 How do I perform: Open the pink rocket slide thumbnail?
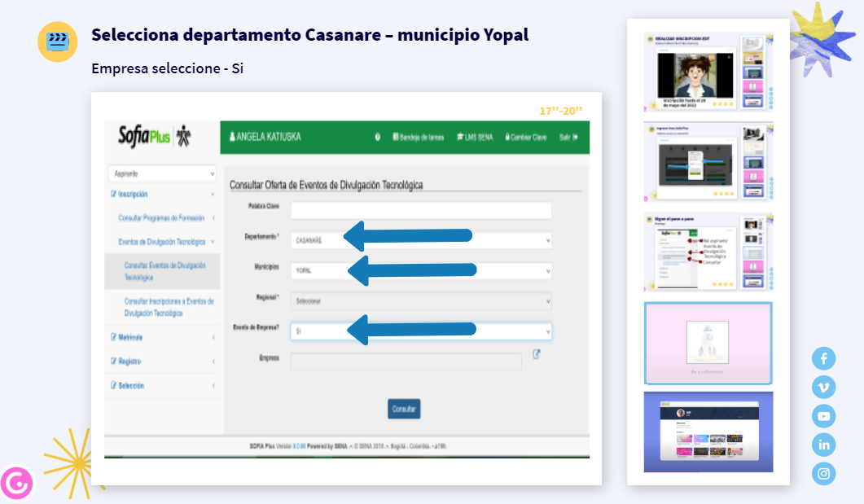click(x=708, y=343)
